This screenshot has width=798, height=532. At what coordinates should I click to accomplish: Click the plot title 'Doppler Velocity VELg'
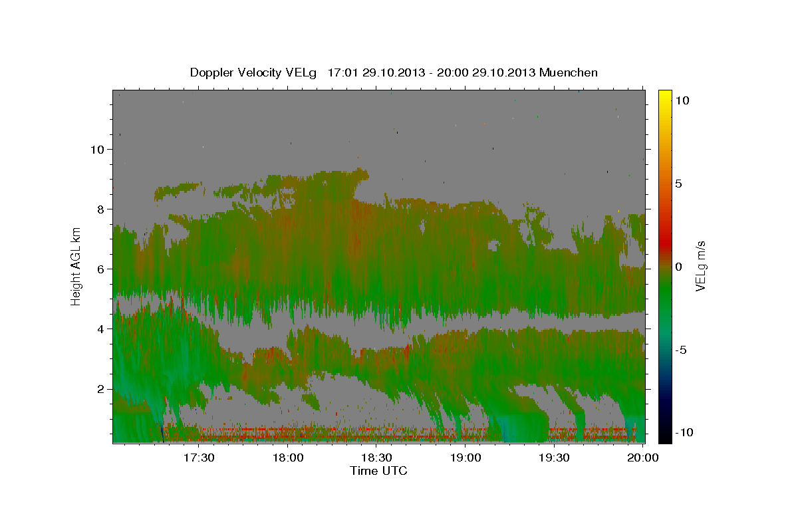point(254,72)
